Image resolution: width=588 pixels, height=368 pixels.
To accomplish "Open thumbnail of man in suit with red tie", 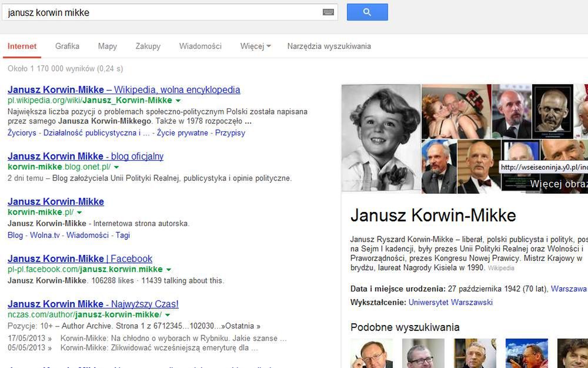I will (x=512, y=111).
